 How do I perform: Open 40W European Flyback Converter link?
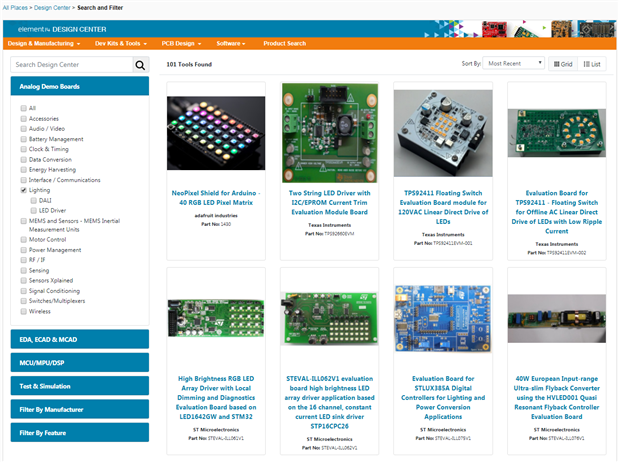tap(557, 398)
